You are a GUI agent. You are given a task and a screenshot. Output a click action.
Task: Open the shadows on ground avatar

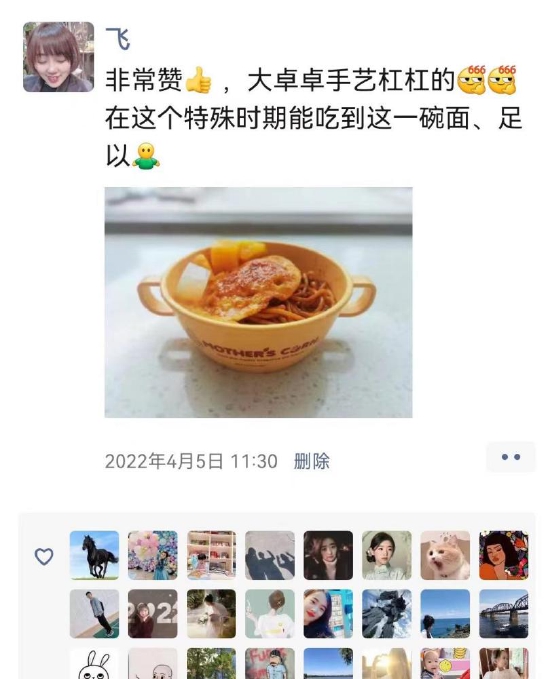[x=270, y=555]
